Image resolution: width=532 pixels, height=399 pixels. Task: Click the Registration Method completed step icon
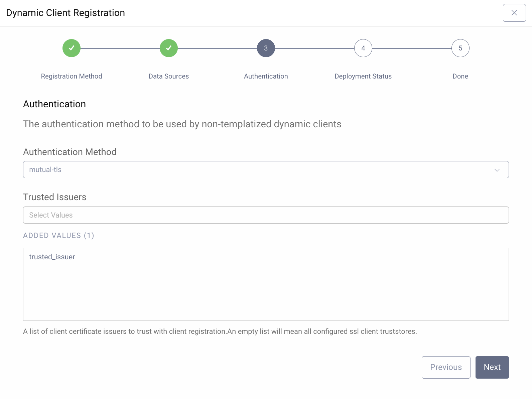[72, 48]
